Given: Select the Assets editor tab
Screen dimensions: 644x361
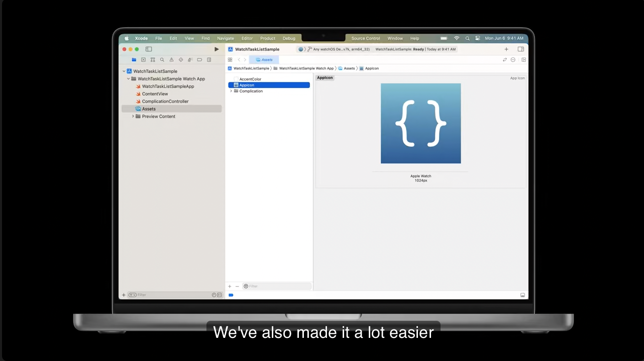Looking at the screenshot, I should point(264,60).
